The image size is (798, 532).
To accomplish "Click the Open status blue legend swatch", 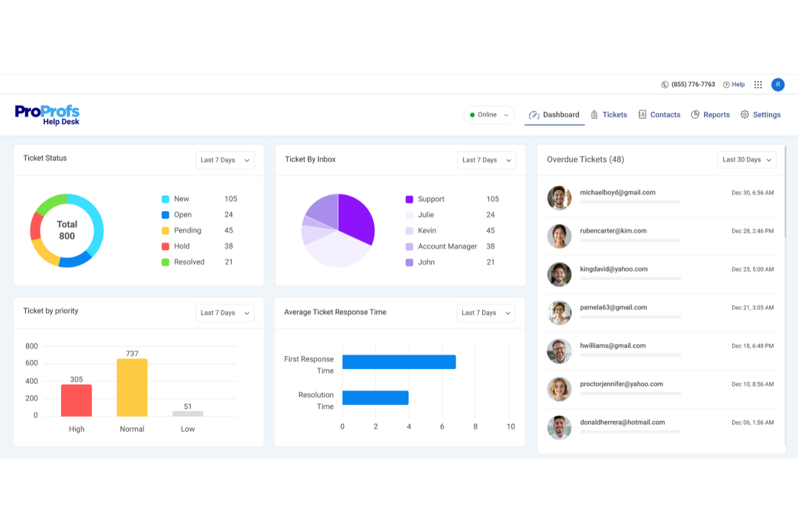I will tap(166, 215).
